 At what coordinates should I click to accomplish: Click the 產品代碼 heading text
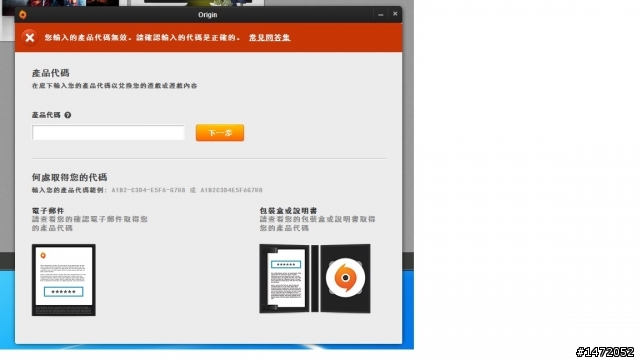click(51, 73)
